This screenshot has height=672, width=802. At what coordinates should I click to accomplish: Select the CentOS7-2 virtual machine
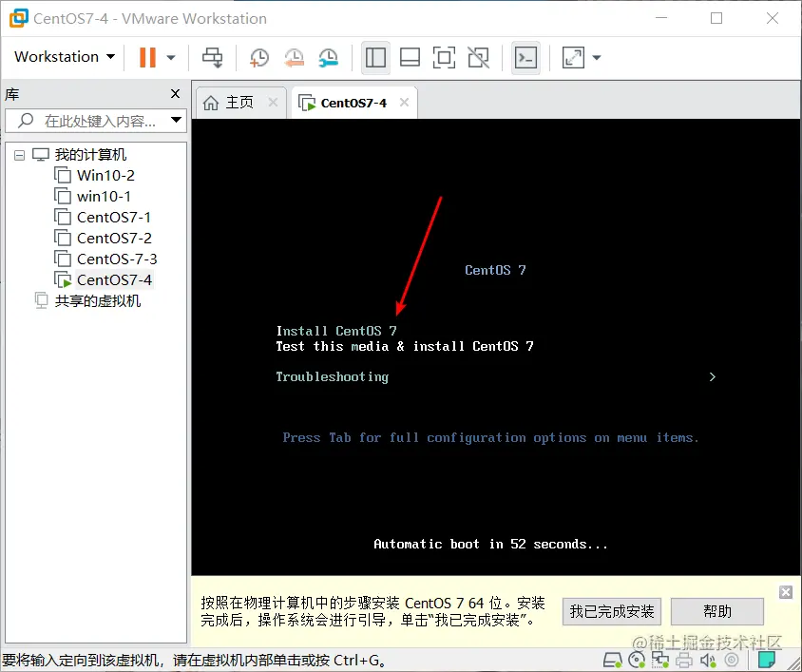point(114,239)
